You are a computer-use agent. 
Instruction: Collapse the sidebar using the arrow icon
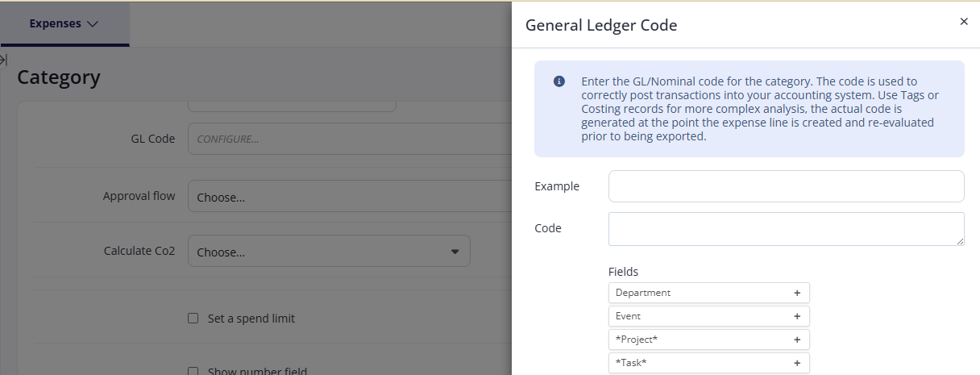[3, 60]
